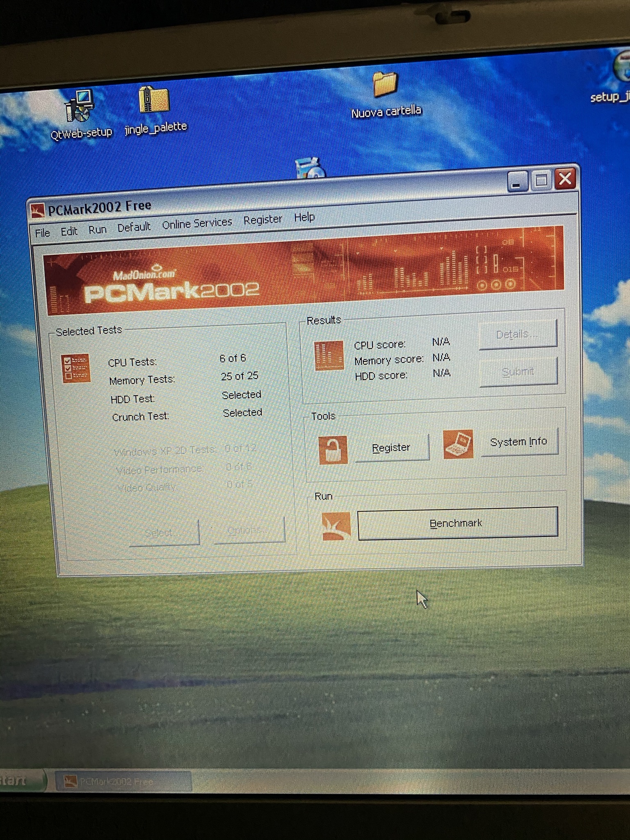Screen dimensions: 630x840
Task: Click the Options button
Action: point(249,530)
